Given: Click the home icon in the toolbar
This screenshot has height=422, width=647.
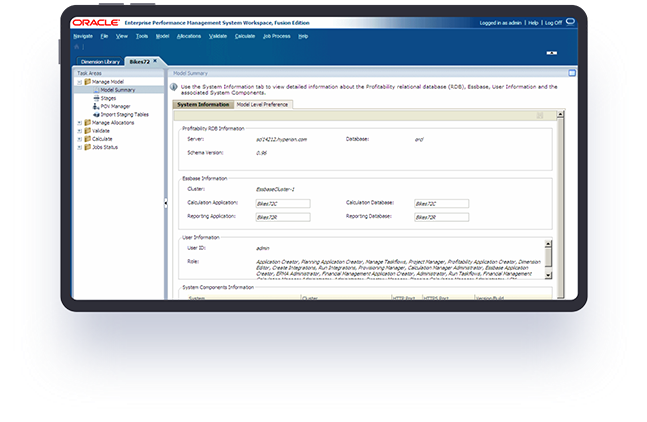Looking at the screenshot, I should [76, 47].
